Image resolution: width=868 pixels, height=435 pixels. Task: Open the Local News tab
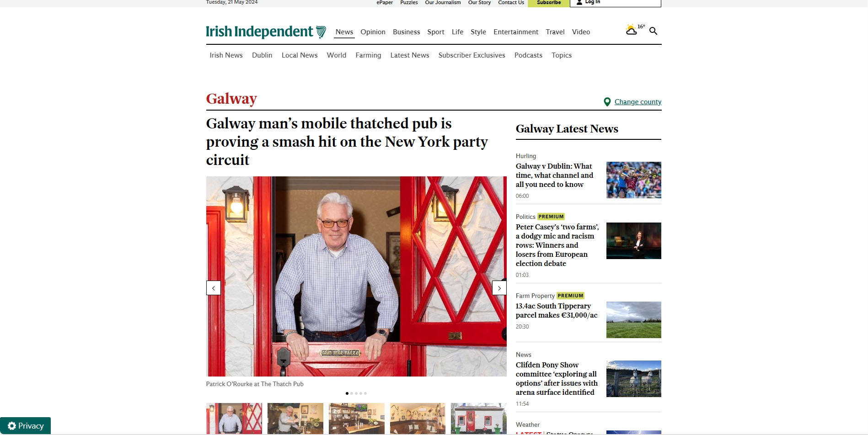tap(300, 55)
